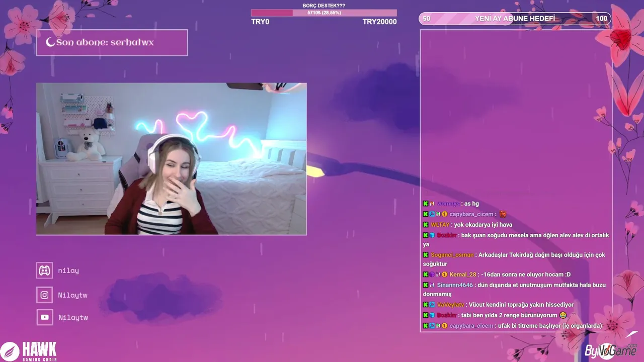Click the N badge beside womnys
Screen dimensions: 644x362
[x=432, y=204]
